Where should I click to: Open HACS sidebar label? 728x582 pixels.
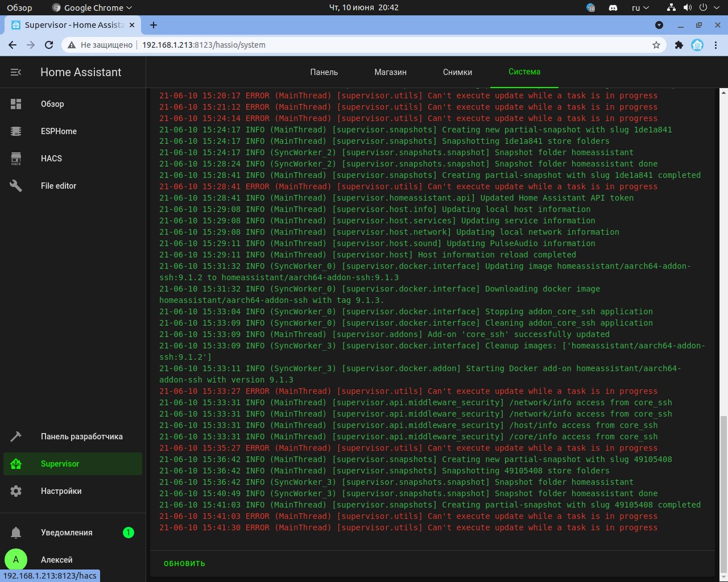point(51,159)
